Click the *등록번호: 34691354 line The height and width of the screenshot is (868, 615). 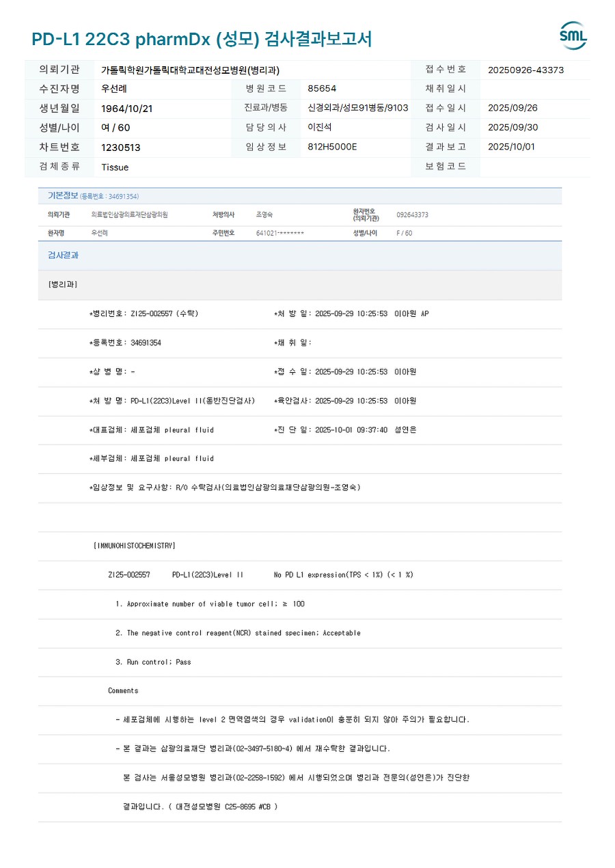click(126, 343)
